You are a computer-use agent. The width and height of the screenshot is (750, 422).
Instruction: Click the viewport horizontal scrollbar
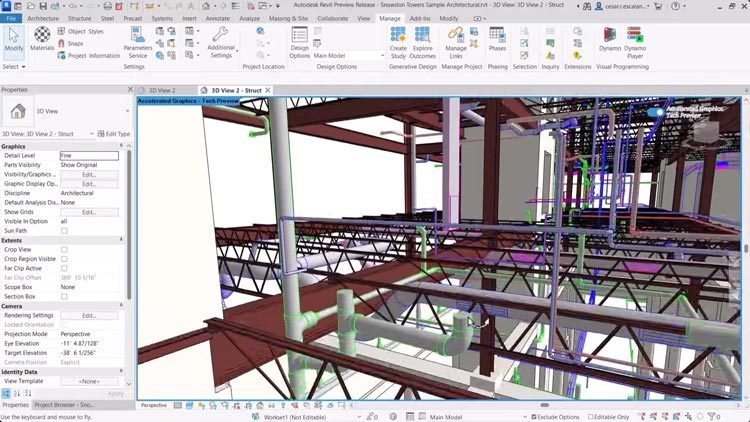point(544,405)
